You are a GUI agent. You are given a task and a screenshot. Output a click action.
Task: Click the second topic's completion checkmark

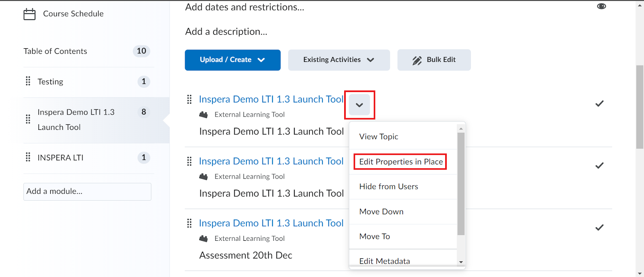(599, 166)
